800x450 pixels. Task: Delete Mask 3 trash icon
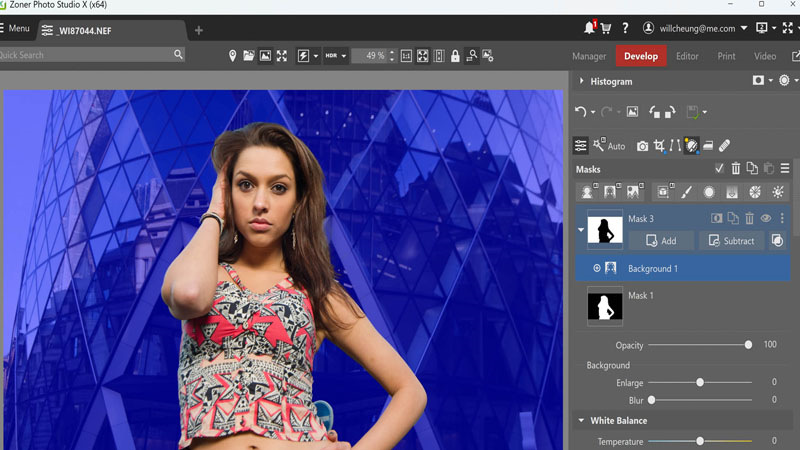click(749, 218)
